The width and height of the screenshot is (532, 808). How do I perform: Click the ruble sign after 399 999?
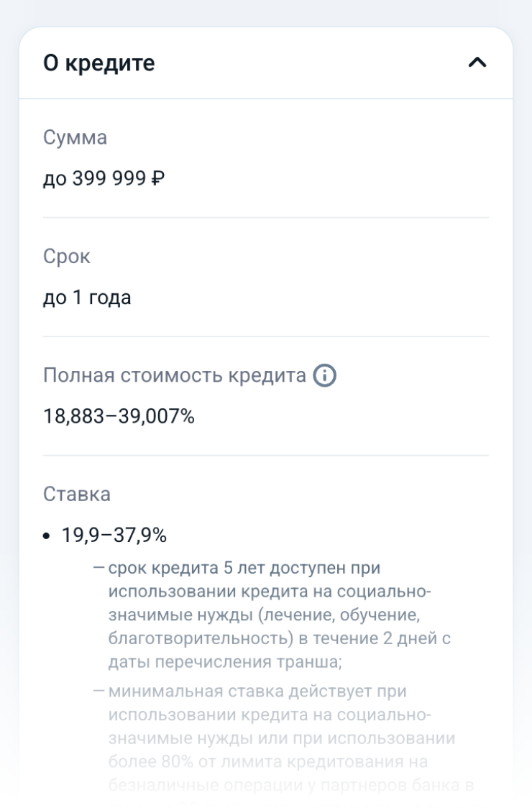tap(158, 178)
